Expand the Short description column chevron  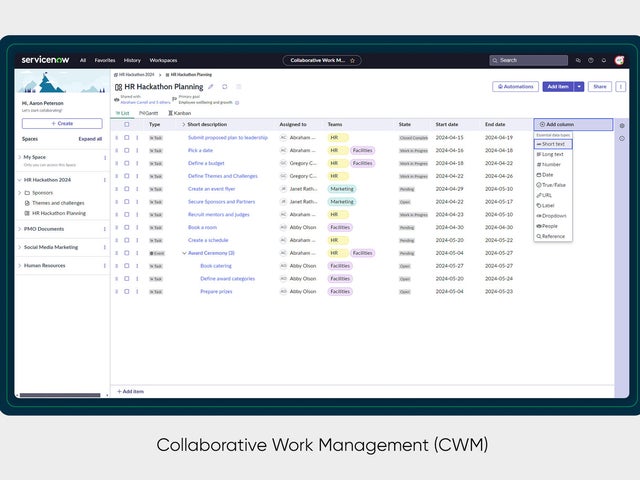[183, 124]
